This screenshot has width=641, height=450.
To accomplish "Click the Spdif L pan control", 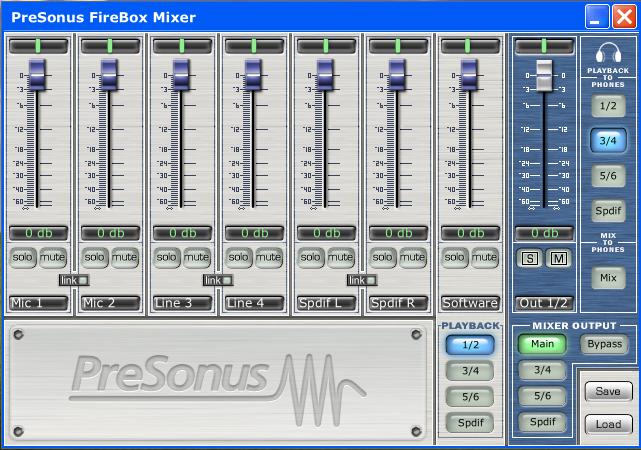I will point(326,46).
